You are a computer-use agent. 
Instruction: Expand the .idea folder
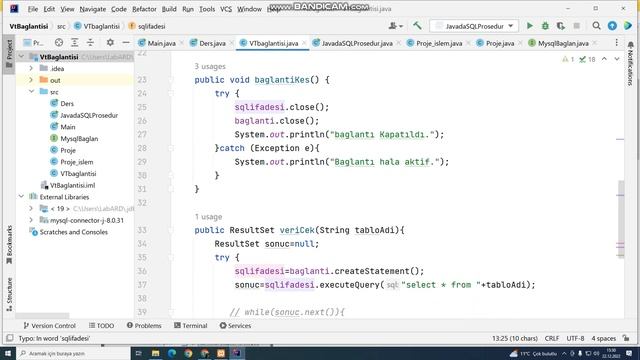pyautogui.click(x=31, y=69)
